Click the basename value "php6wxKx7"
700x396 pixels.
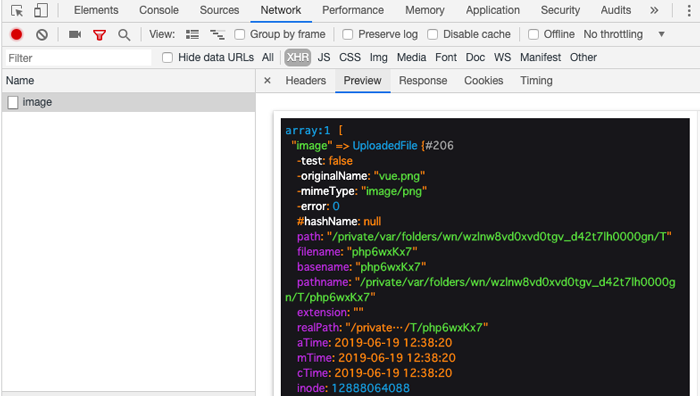391,267
